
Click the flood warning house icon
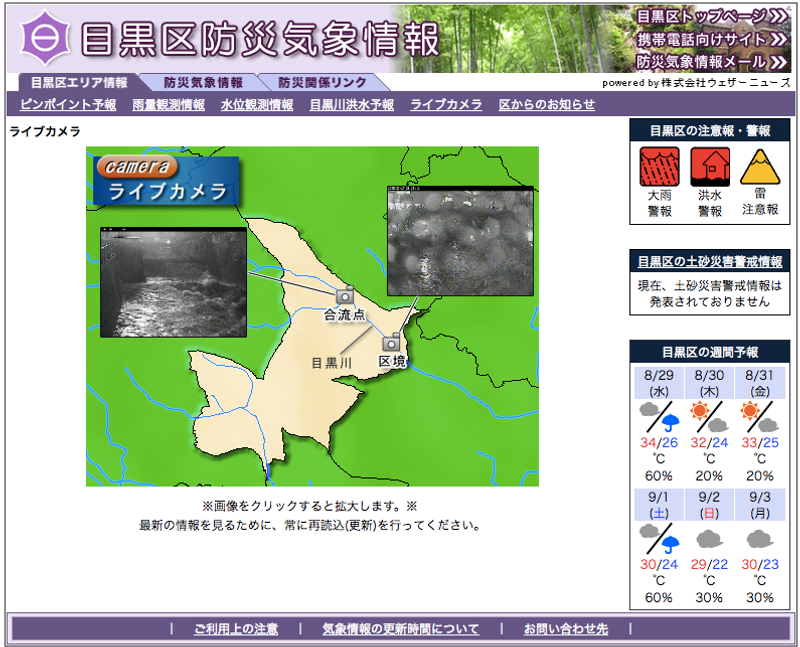coord(709,167)
